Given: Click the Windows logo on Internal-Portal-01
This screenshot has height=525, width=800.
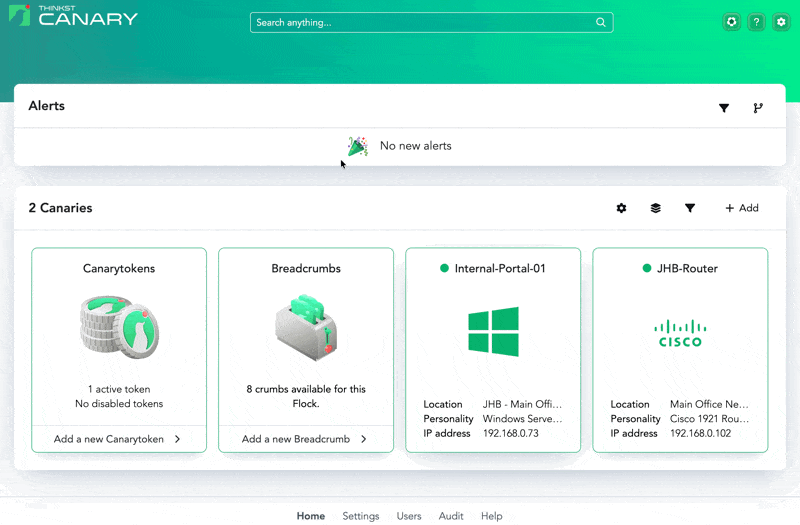Looking at the screenshot, I should [493, 332].
